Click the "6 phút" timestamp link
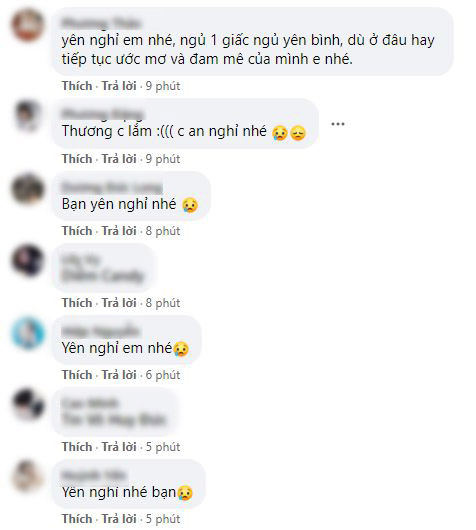The image size is (476, 530). point(163,375)
